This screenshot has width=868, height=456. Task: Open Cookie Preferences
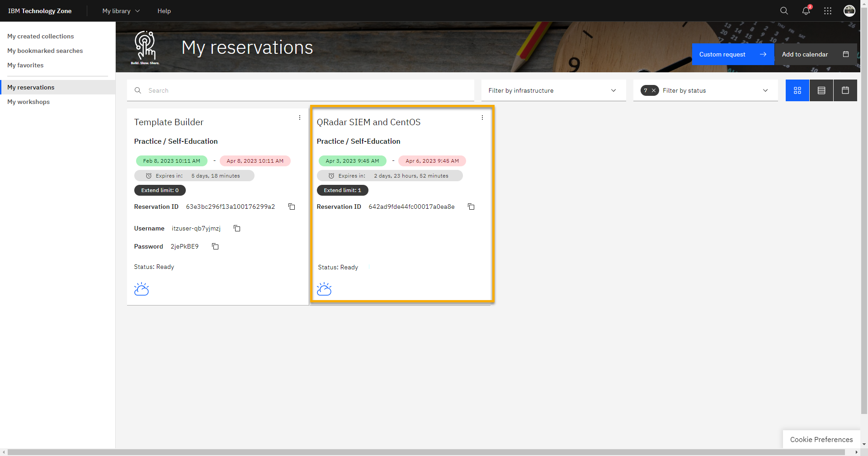(821, 439)
